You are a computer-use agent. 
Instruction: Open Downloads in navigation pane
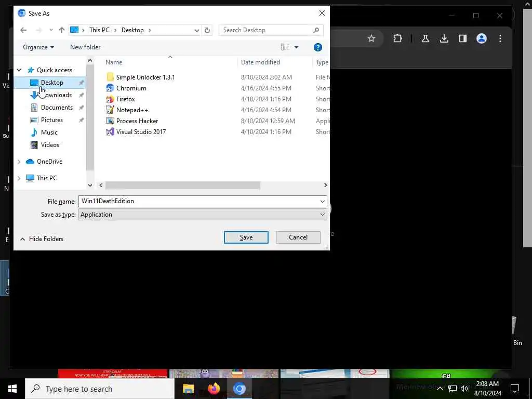(x=57, y=95)
